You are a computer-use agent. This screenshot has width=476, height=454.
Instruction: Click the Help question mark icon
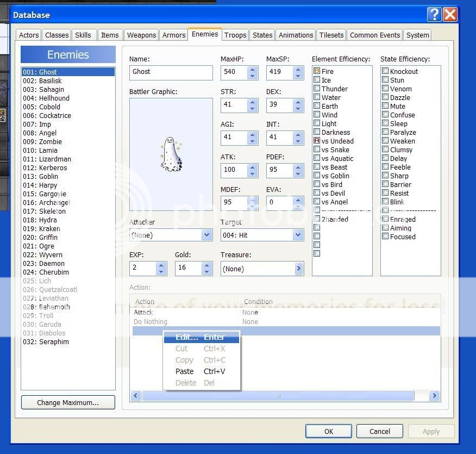[434, 15]
